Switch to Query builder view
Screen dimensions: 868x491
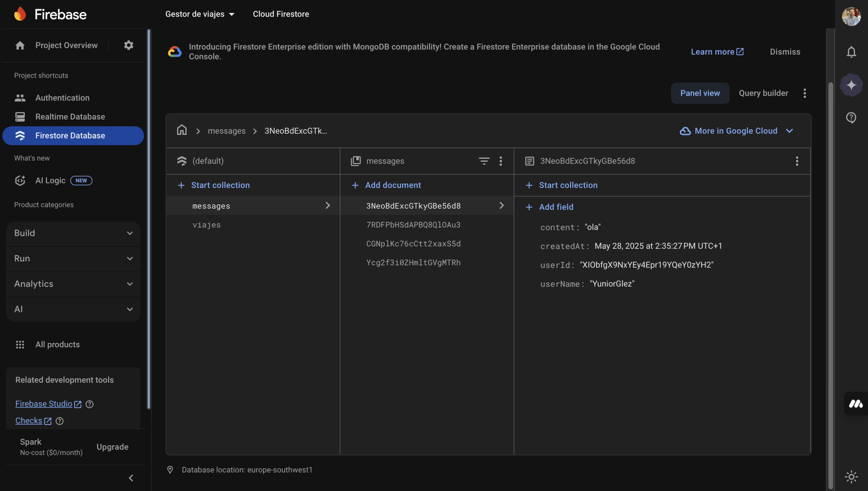tap(763, 93)
